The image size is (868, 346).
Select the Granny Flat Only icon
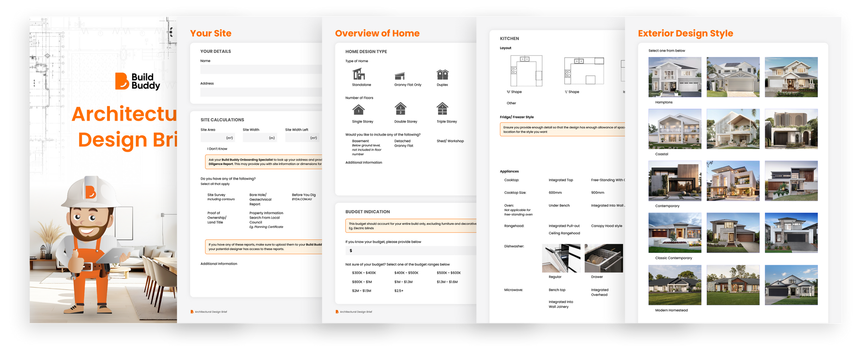[400, 76]
